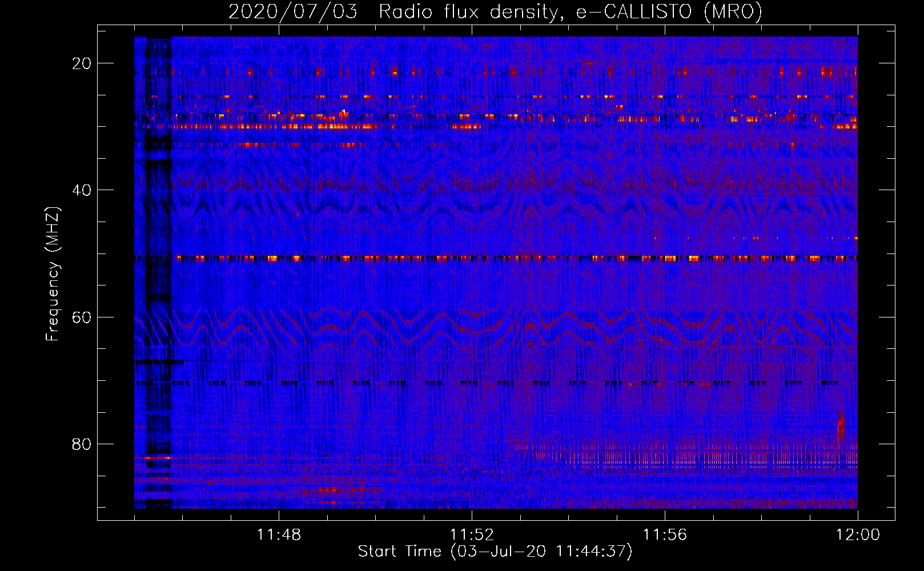Click the 12:00 time tick label
924x571 pixels.
[858, 535]
